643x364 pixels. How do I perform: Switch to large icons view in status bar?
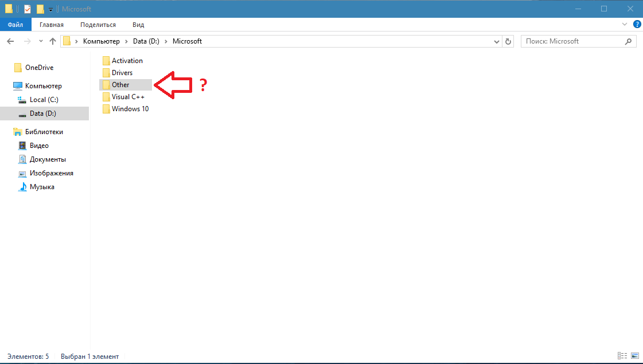634,356
